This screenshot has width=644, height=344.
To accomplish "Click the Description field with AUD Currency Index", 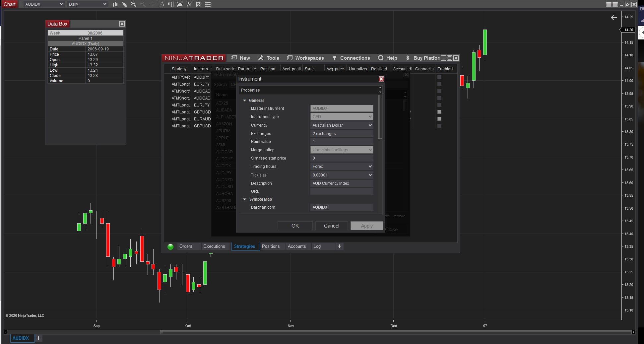I will point(342,183).
